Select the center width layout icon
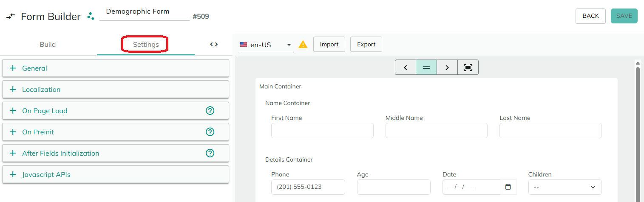The image size is (644, 202). coord(426,67)
